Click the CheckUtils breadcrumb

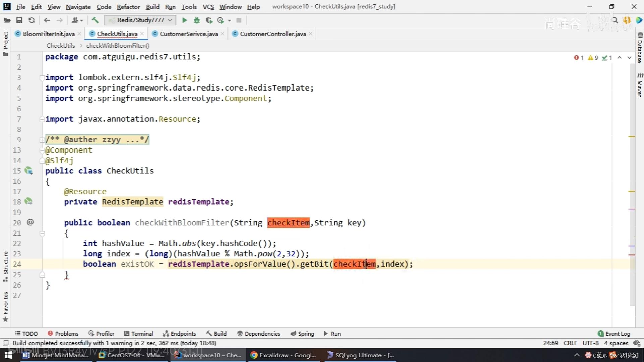[x=61, y=45]
